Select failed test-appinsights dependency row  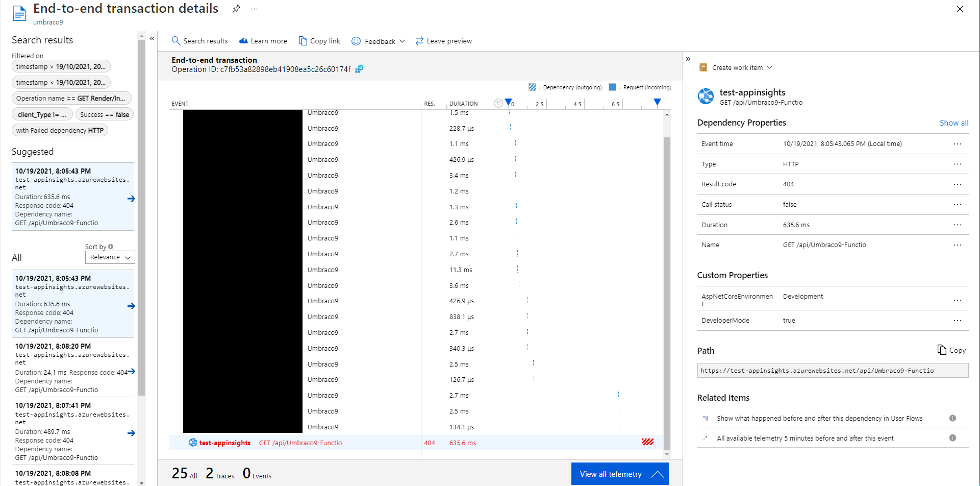point(416,443)
